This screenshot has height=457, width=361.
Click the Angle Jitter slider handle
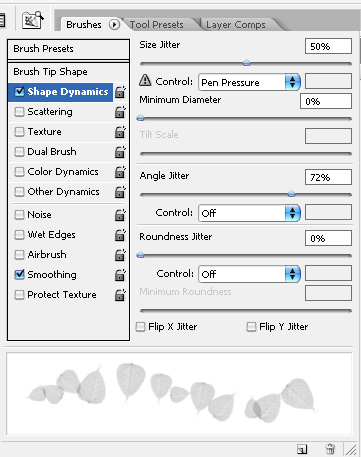(291, 194)
